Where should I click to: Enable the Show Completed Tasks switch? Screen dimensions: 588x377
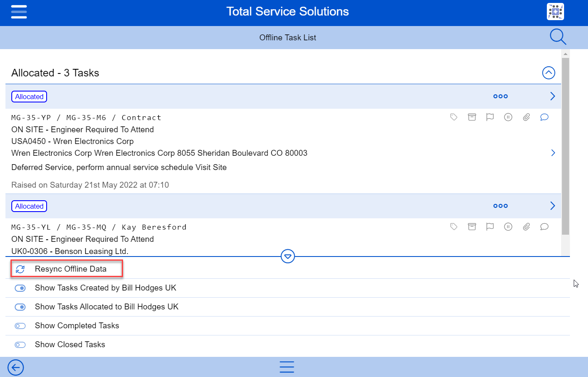[x=20, y=326]
